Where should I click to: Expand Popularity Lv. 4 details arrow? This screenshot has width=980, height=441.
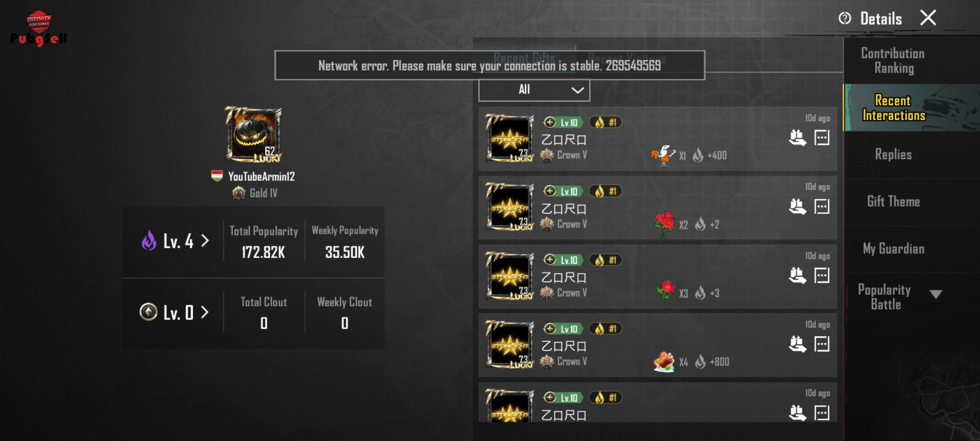click(x=205, y=241)
